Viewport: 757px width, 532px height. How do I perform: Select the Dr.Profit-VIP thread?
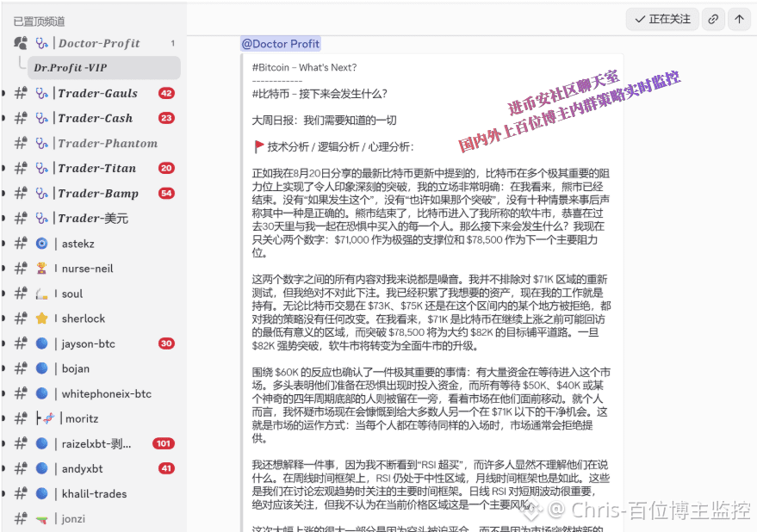(x=104, y=68)
